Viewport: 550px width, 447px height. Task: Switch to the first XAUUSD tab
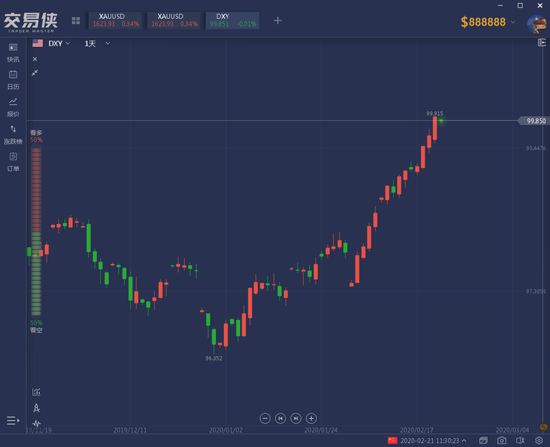point(115,20)
